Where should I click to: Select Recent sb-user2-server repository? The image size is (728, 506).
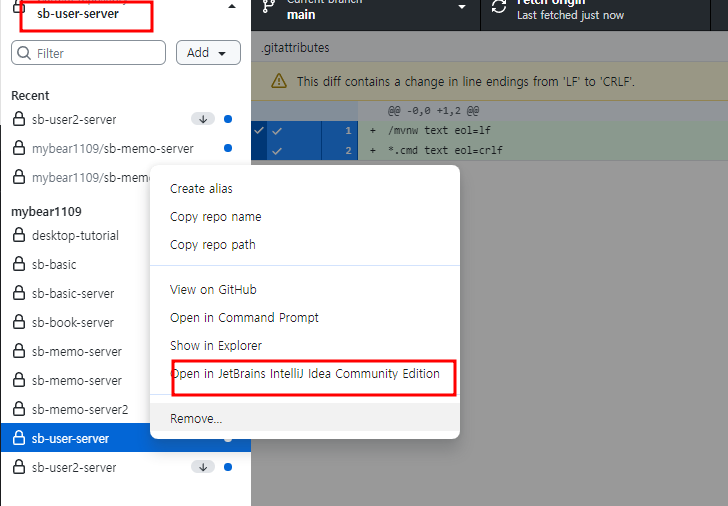click(126, 119)
